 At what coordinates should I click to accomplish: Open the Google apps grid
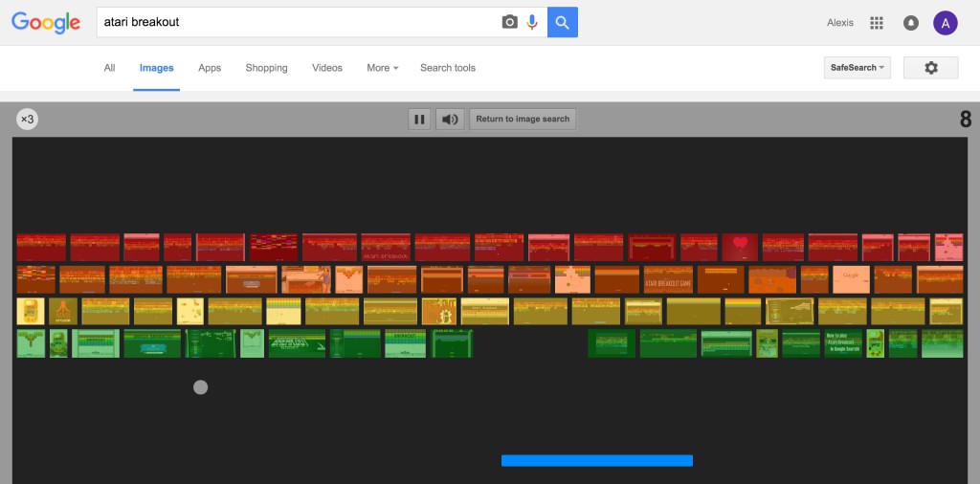point(877,23)
